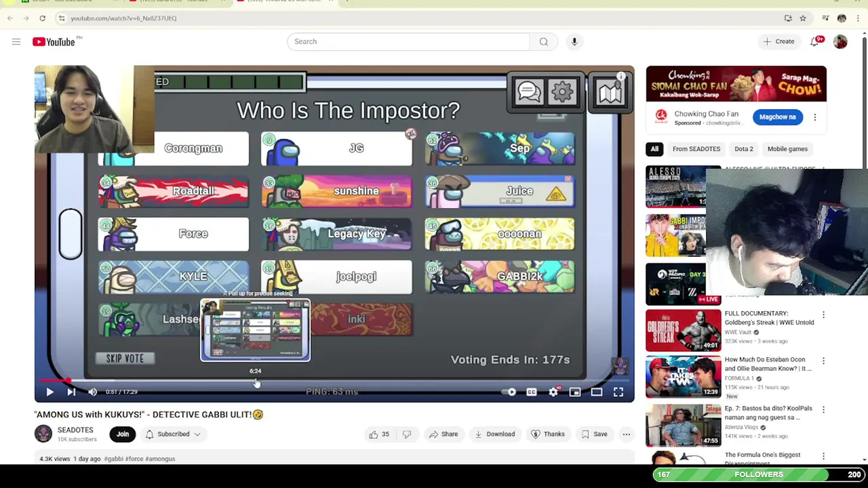Click Magchow na on the ad
Screen dimensions: 868x488
coord(777,117)
